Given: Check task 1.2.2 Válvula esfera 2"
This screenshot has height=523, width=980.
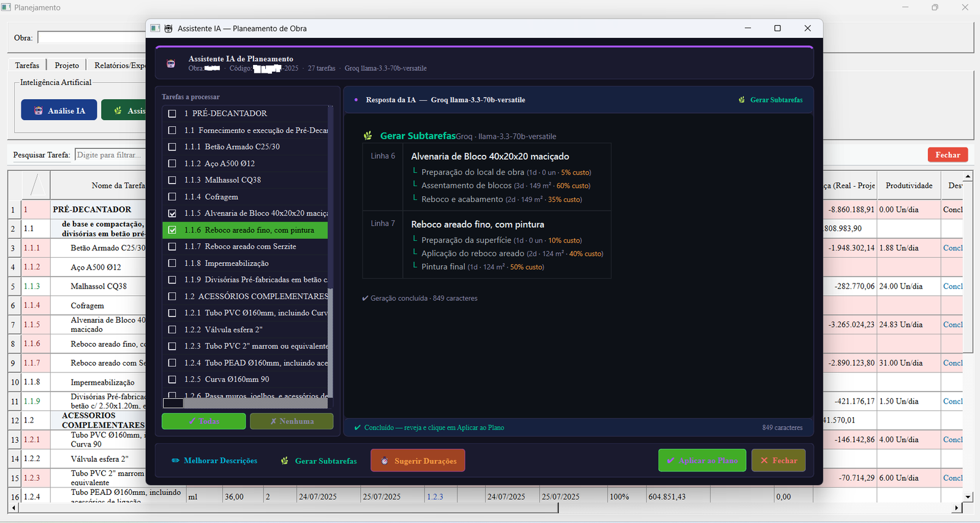Looking at the screenshot, I should pos(172,329).
